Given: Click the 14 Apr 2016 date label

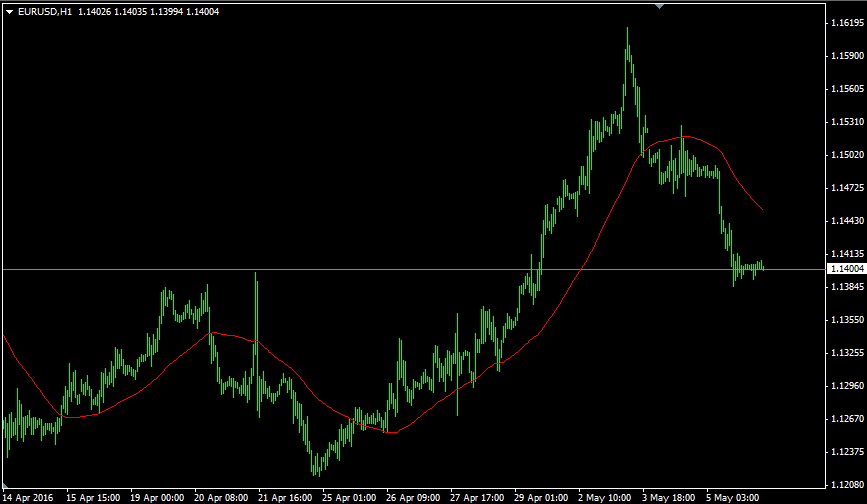Looking at the screenshot, I should [28, 497].
